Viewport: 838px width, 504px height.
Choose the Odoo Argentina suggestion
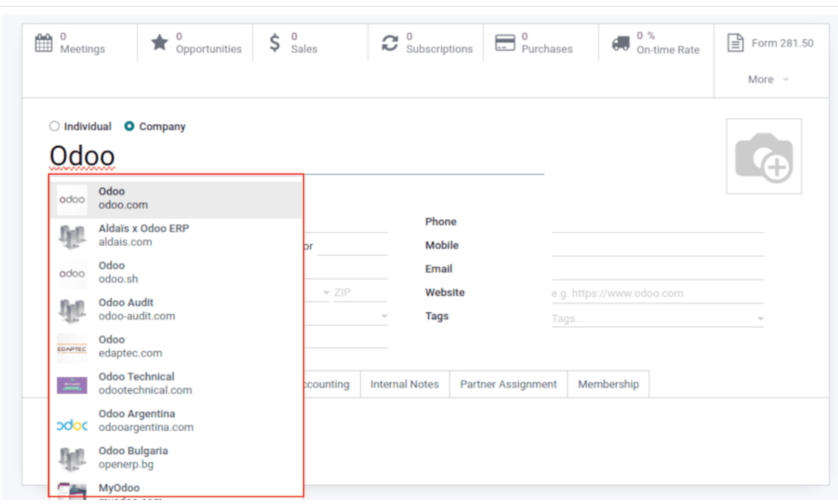tap(176, 421)
